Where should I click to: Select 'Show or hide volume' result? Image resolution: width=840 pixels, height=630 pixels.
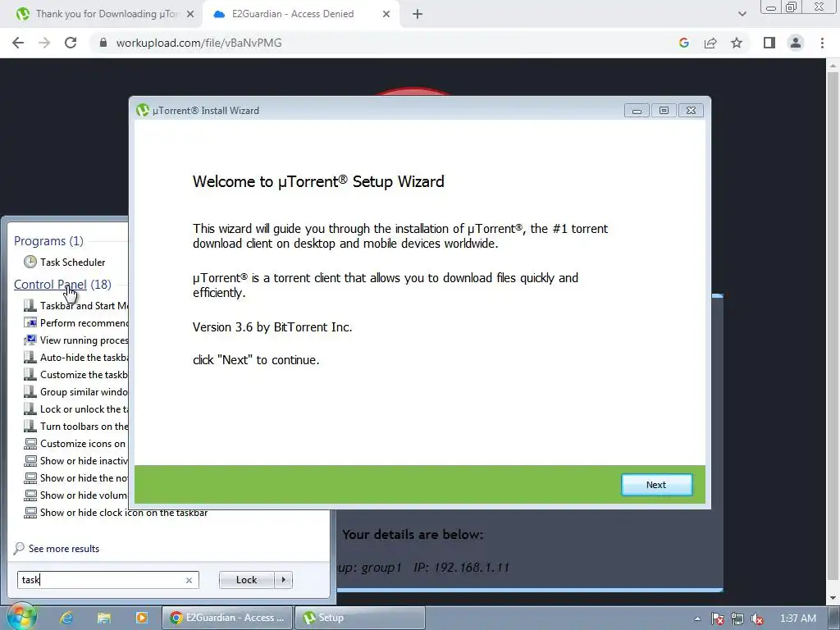coord(75,495)
